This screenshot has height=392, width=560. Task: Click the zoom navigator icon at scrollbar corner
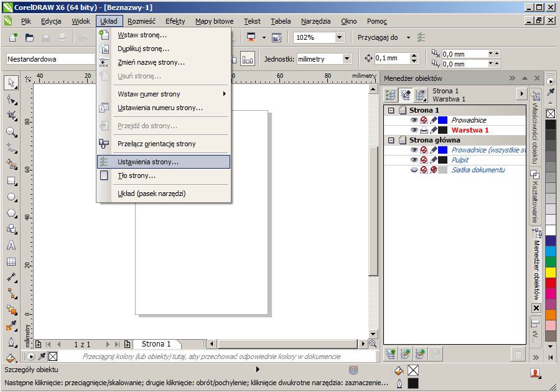click(373, 343)
